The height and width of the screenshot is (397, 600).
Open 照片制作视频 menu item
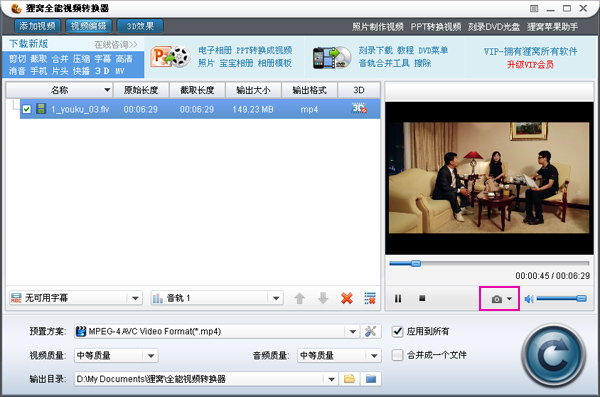(378, 27)
